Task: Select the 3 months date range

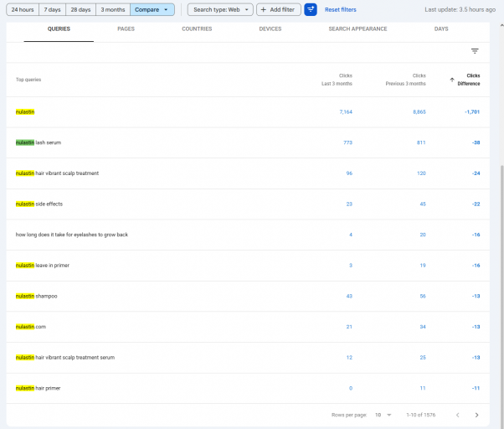Action: [113, 10]
